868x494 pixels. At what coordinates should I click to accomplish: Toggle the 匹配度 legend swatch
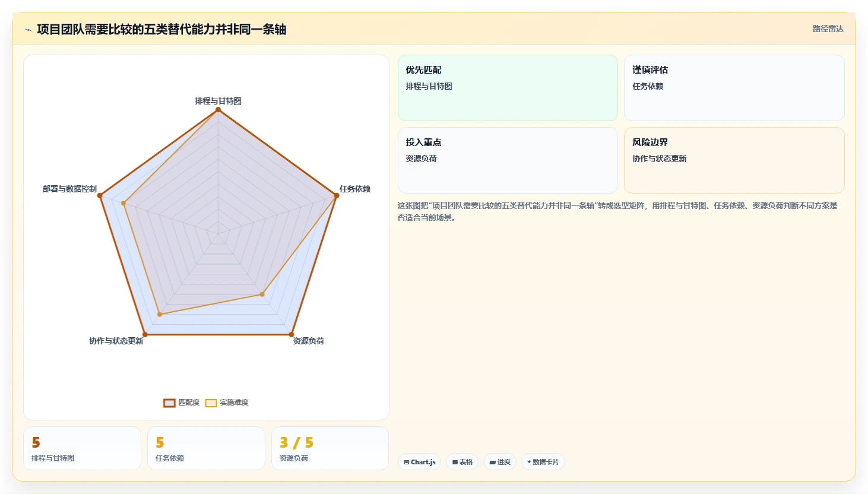tap(169, 403)
